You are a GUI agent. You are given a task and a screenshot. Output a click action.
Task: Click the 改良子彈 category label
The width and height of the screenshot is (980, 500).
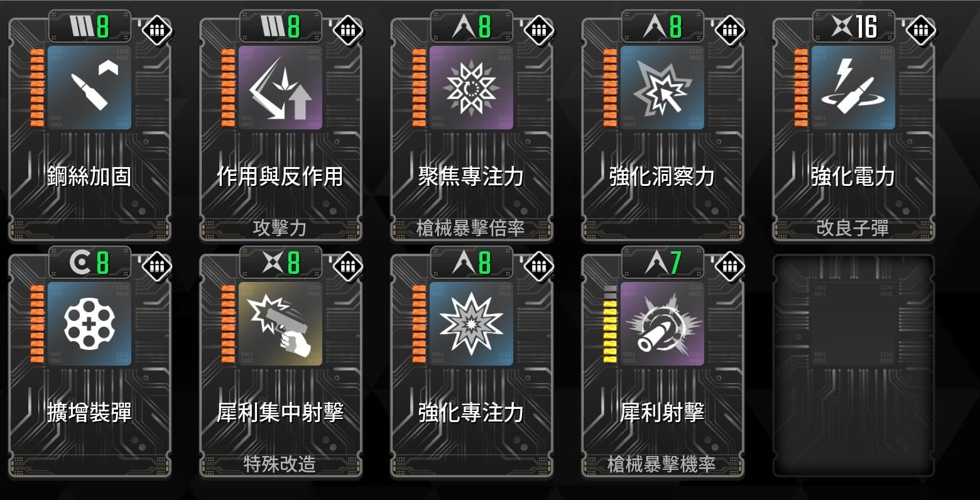pos(852,228)
